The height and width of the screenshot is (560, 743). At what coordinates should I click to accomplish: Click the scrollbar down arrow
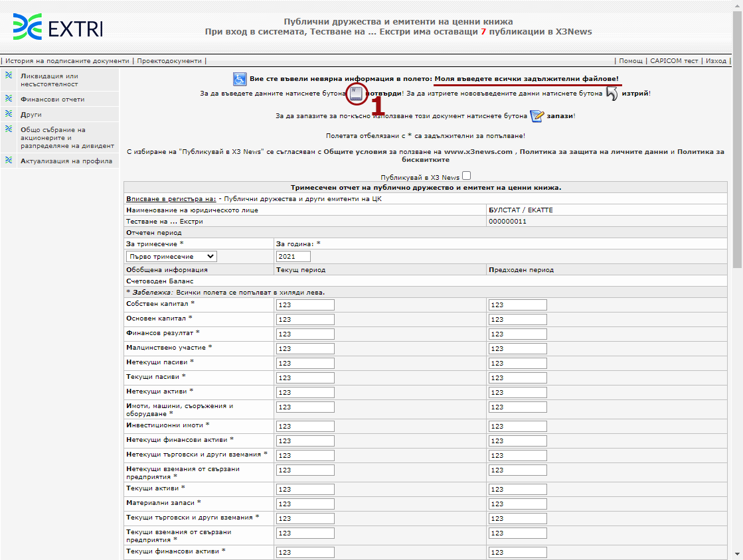[737, 554]
